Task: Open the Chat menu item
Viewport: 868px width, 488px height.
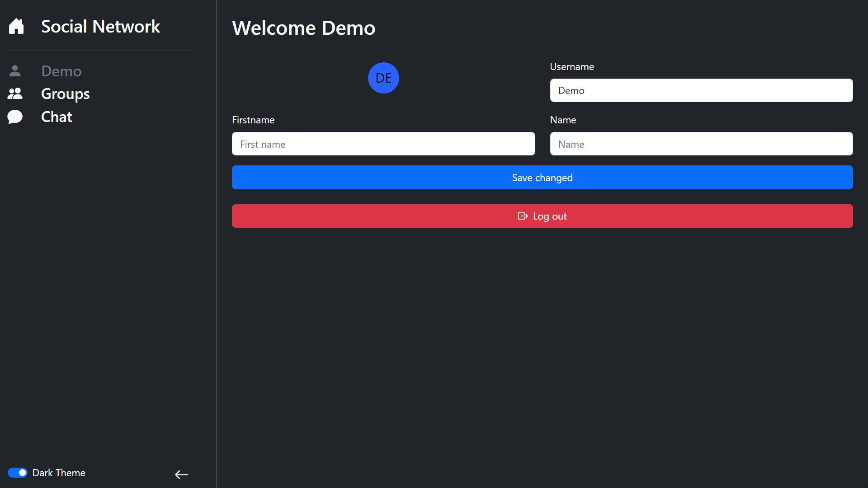Action: pyautogui.click(x=57, y=117)
